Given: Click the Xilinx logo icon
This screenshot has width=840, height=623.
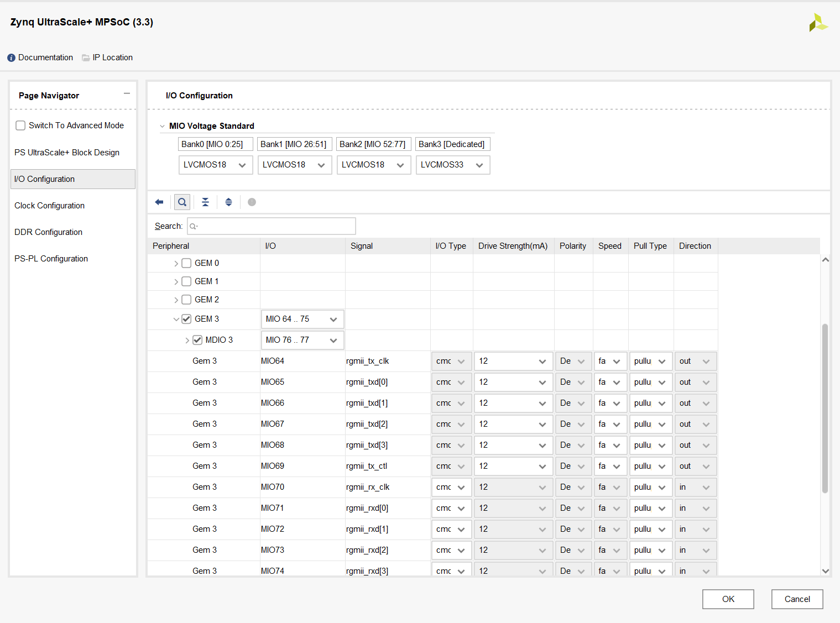Looking at the screenshot, I should point(818,23).
